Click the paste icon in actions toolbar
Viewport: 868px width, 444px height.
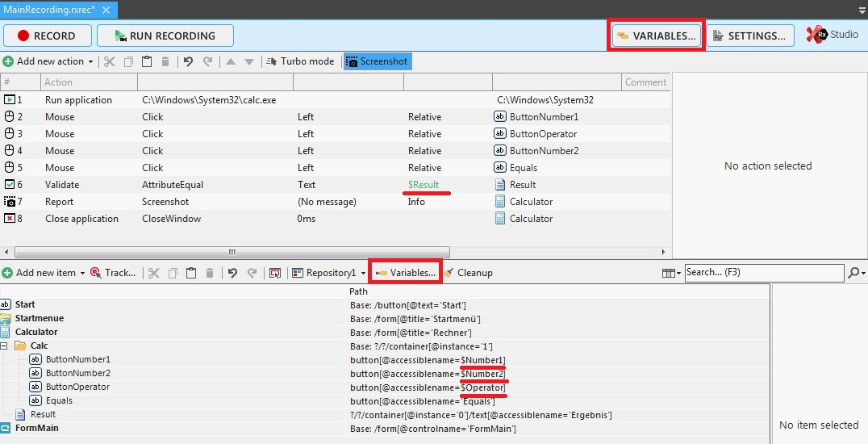point(147,61)
